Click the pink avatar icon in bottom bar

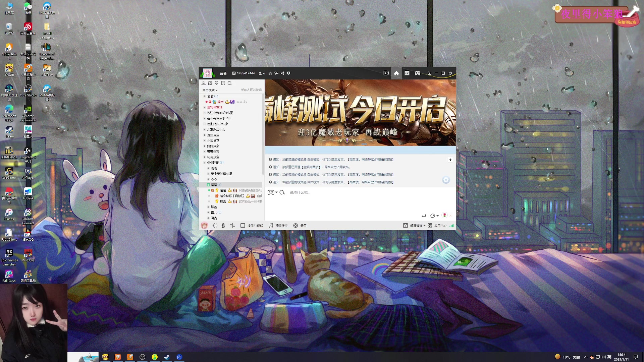pos(204,226)
